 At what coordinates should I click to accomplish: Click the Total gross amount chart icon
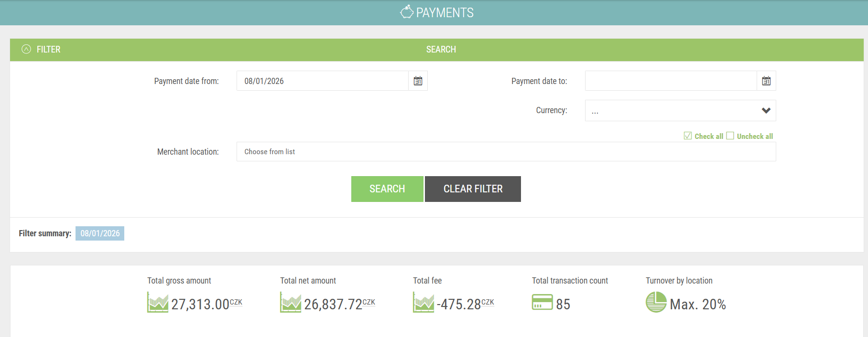tap(158, 303)
